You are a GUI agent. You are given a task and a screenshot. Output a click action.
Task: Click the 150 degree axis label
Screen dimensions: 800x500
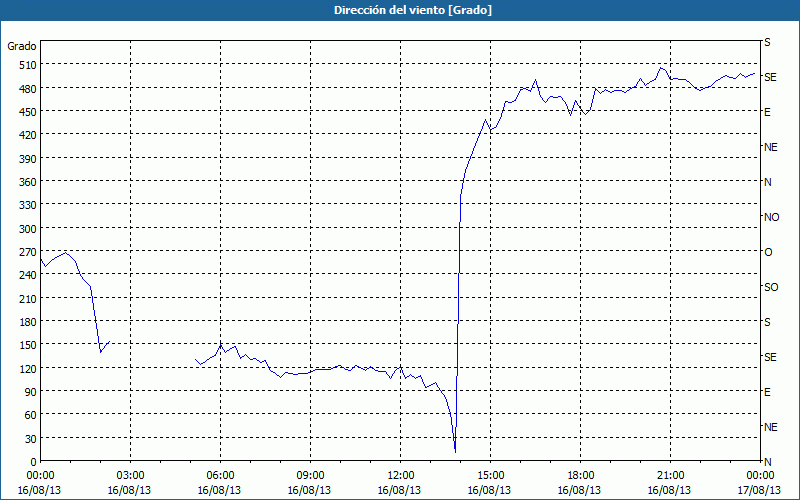tap(29, 345)
